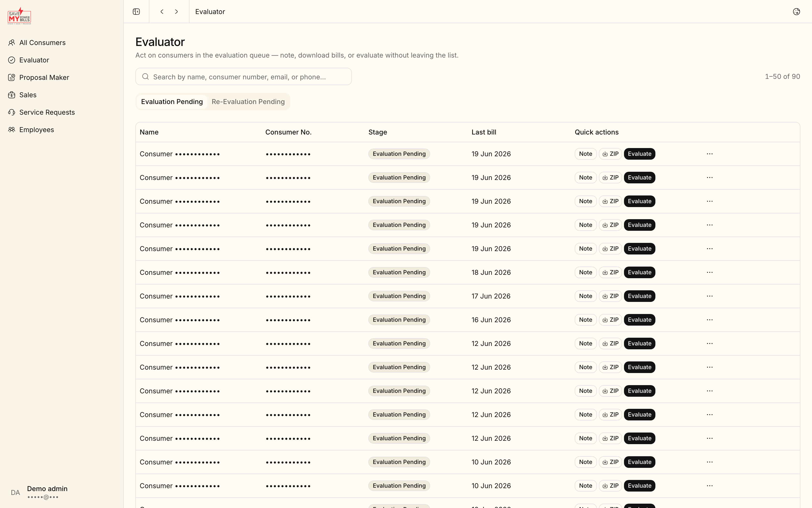Viewport: 812px width, 508px height.
Task: Click the Evaluator page heading
Action: click(x=160, y=42)
